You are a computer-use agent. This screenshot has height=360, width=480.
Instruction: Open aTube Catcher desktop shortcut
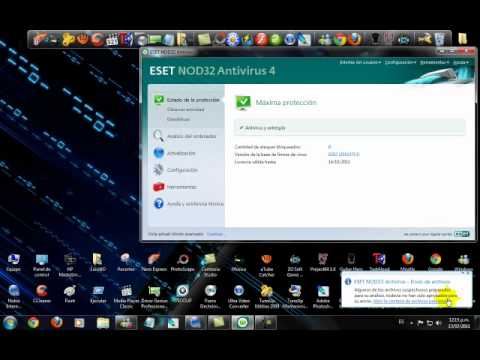click(266, 265)
